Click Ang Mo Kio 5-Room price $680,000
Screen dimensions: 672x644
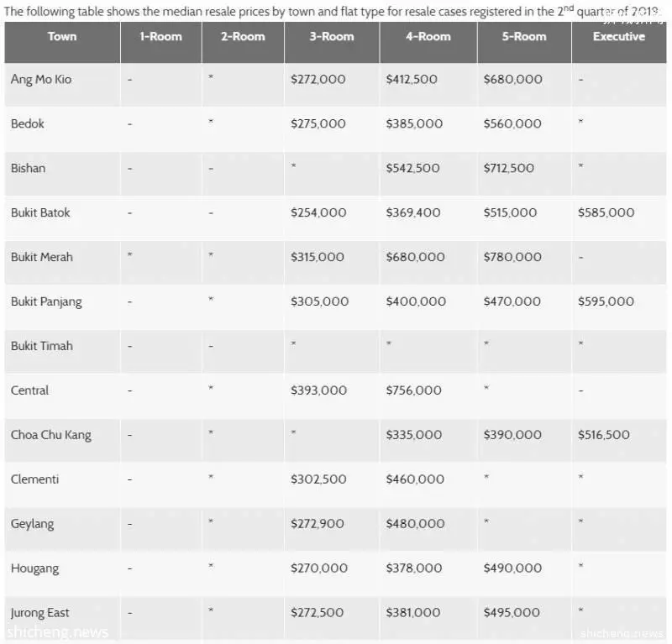point(513,79)
